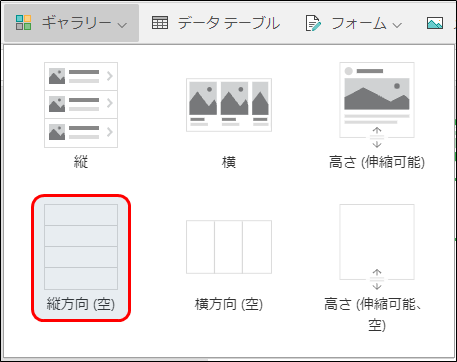Click the data table grid icon
This screenshot has height=362, width=457.
coord(160,23)
